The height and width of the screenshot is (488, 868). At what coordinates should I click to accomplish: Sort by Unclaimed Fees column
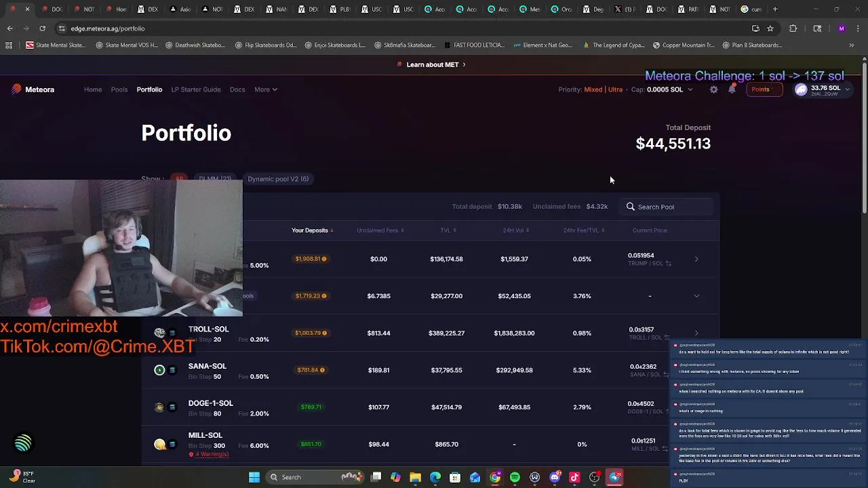[x=380, y=230]
